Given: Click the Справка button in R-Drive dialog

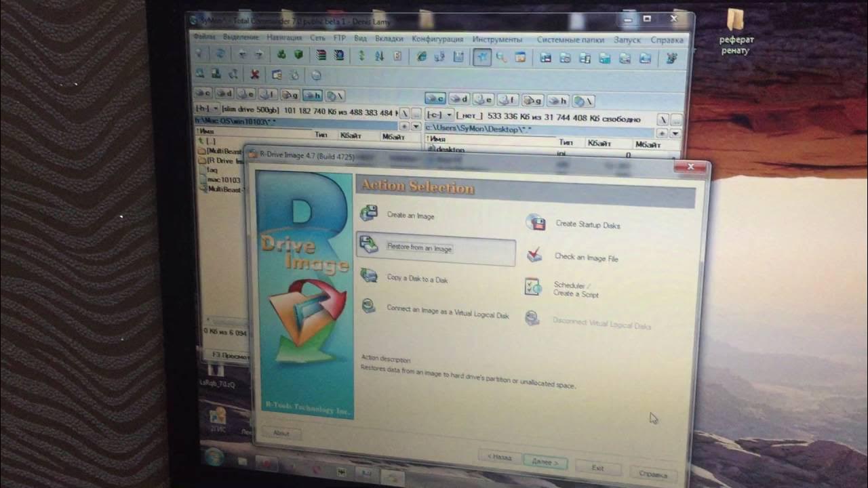Looking at the screenshot, I should (652, 474).
